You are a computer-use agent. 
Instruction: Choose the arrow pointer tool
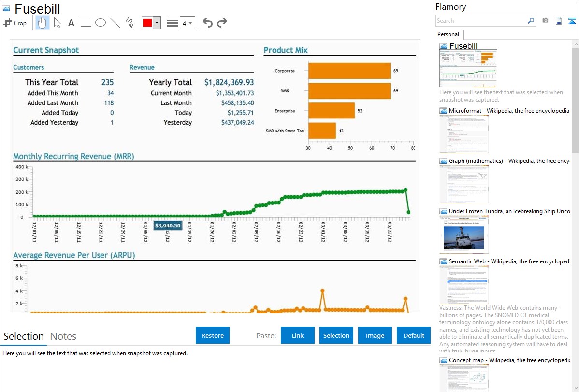pyautogui.click(x=57, y=23)
